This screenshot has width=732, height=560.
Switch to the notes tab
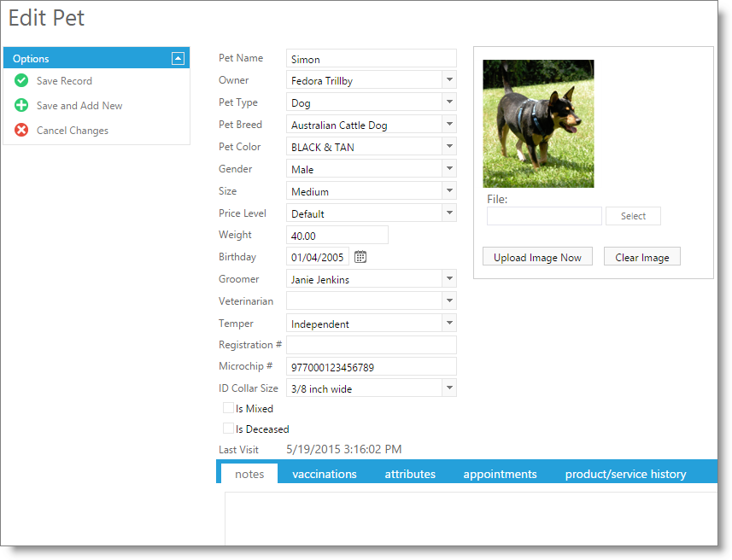(x=249, y=474)
